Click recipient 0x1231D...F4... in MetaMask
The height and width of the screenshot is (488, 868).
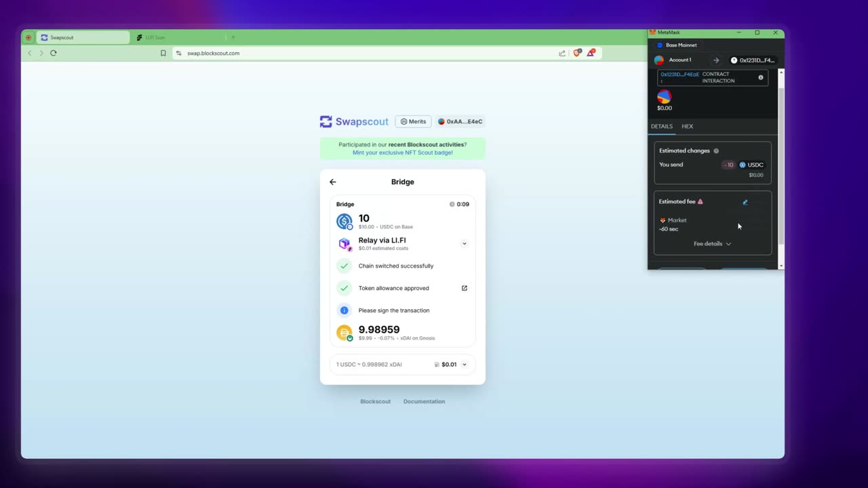point(753,60)
